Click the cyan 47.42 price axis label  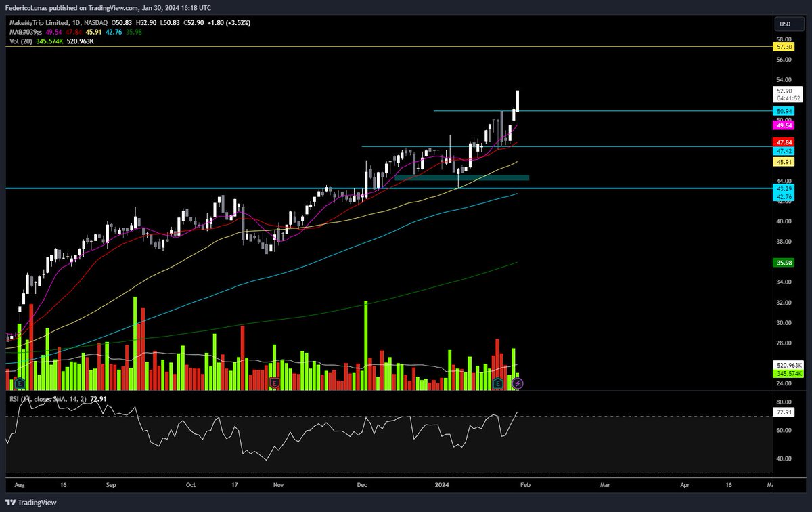click(784, 151)
